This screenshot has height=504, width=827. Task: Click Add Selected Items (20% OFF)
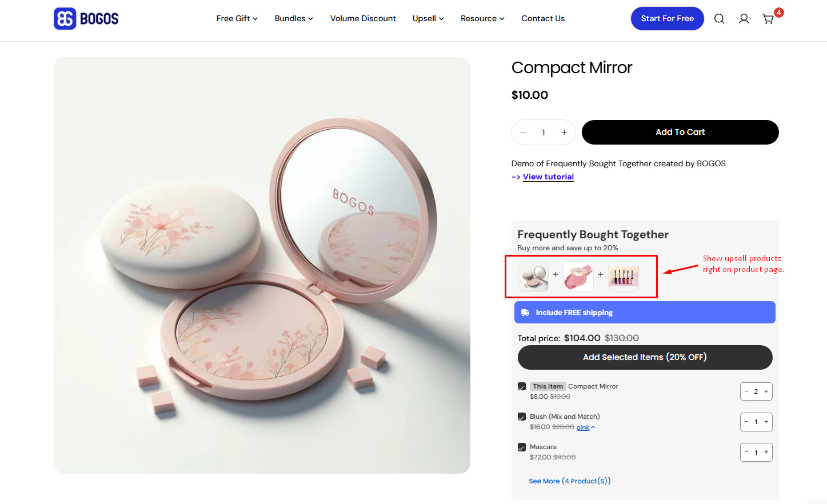pyautogui.click(x=645, y=357)
